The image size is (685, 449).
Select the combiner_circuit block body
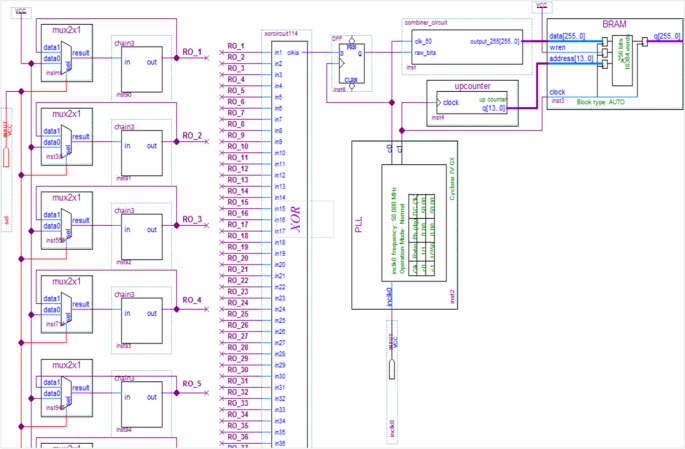467,47
